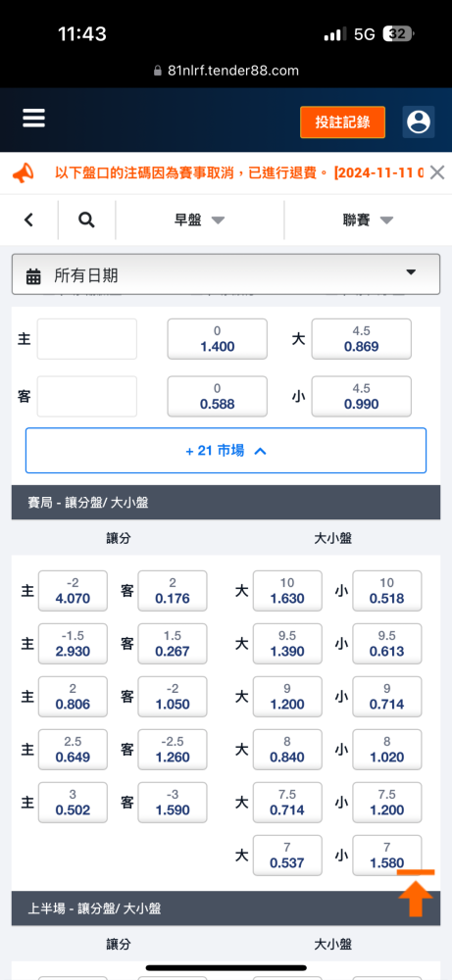Open the user account profile icon

click(419, 122)
